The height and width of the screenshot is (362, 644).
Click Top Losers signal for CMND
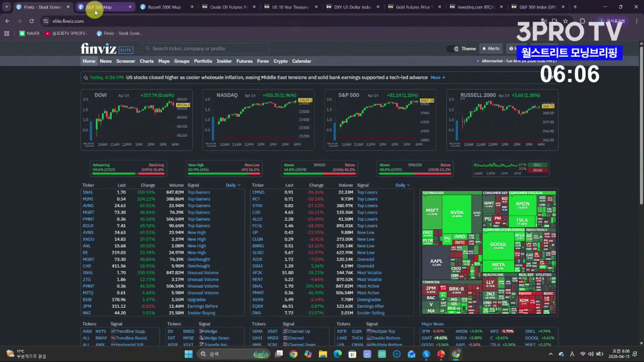[x=367, y=192]
